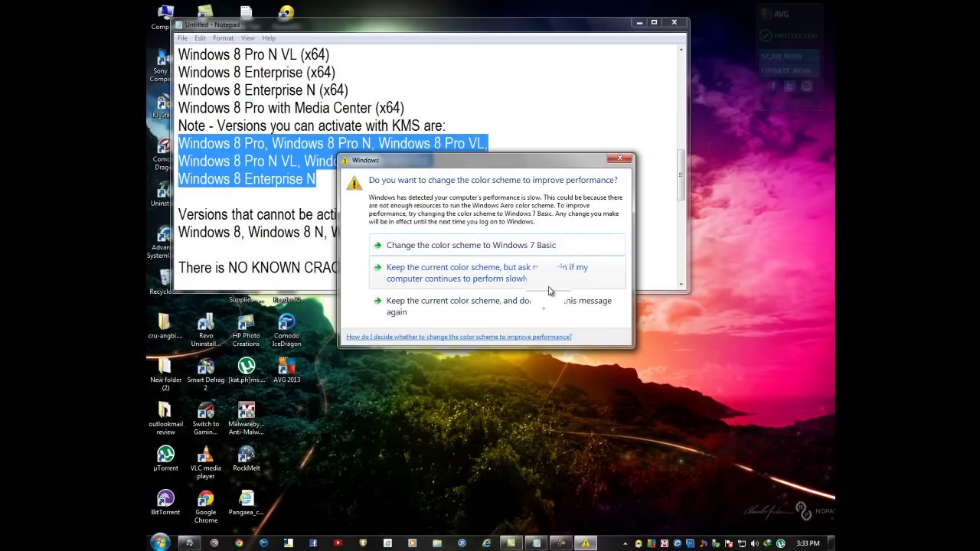Select µTorrent desktop icon

165,459
